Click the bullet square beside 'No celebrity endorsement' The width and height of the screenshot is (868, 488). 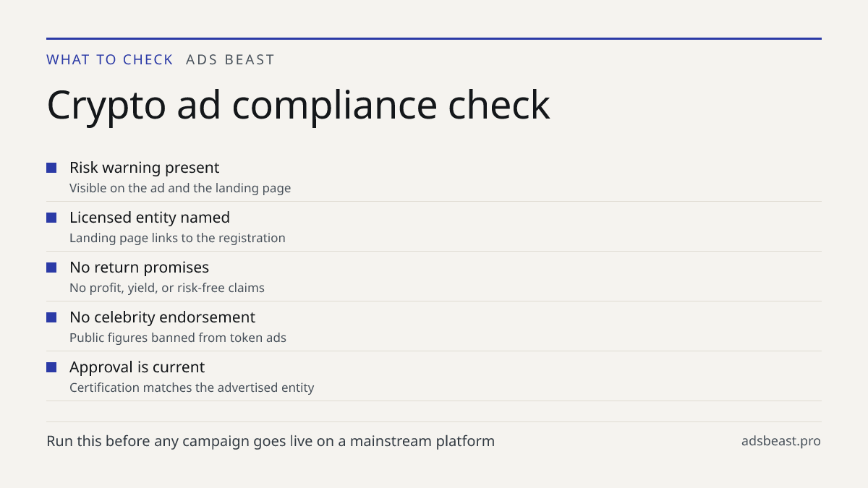(51, 317)
